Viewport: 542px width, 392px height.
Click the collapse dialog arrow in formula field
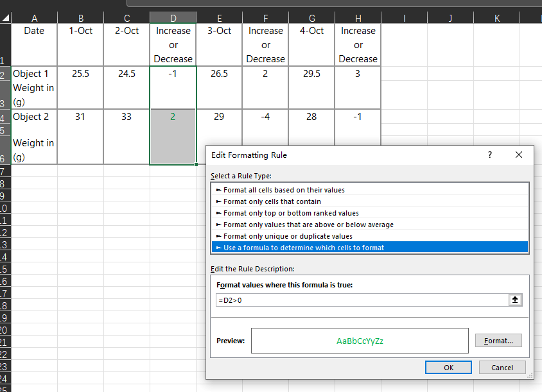point(515,300)
